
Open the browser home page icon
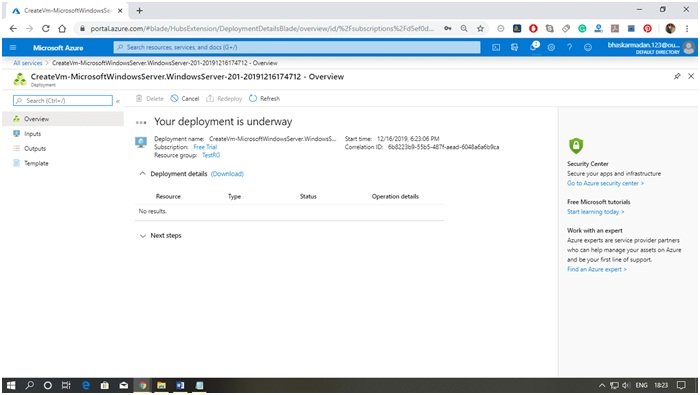[x=62, y=29]
